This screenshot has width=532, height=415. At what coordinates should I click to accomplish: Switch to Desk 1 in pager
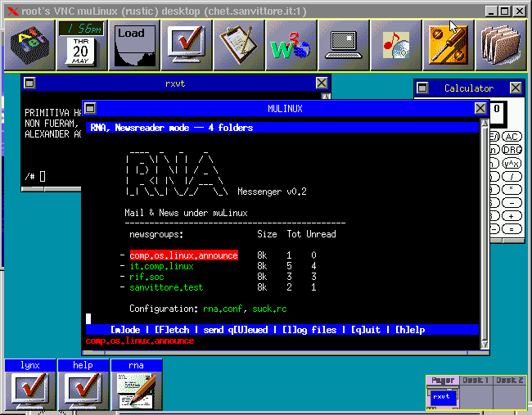[476, 381]
